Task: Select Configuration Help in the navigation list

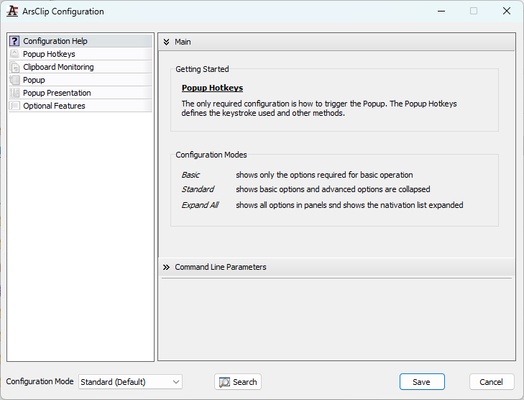Action: click(80, 41)
